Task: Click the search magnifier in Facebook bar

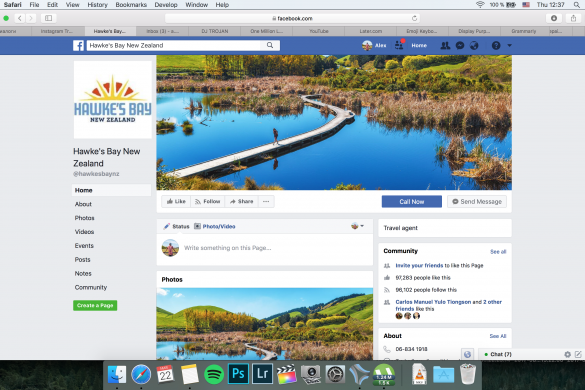Action: [x=270, y=46]
